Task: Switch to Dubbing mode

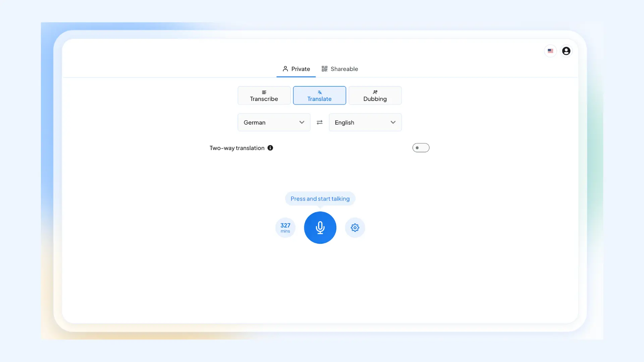Action: click(x=375, y=96)
